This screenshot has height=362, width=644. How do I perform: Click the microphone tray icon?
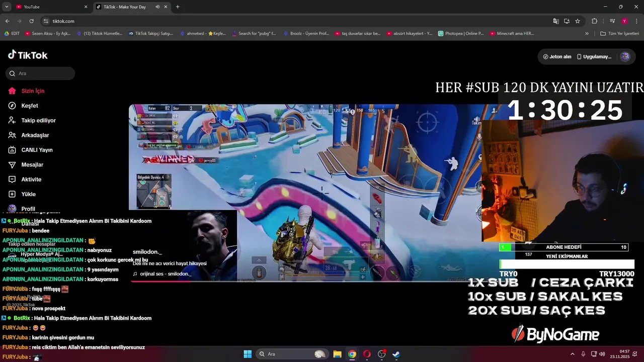tap(583, 354)
